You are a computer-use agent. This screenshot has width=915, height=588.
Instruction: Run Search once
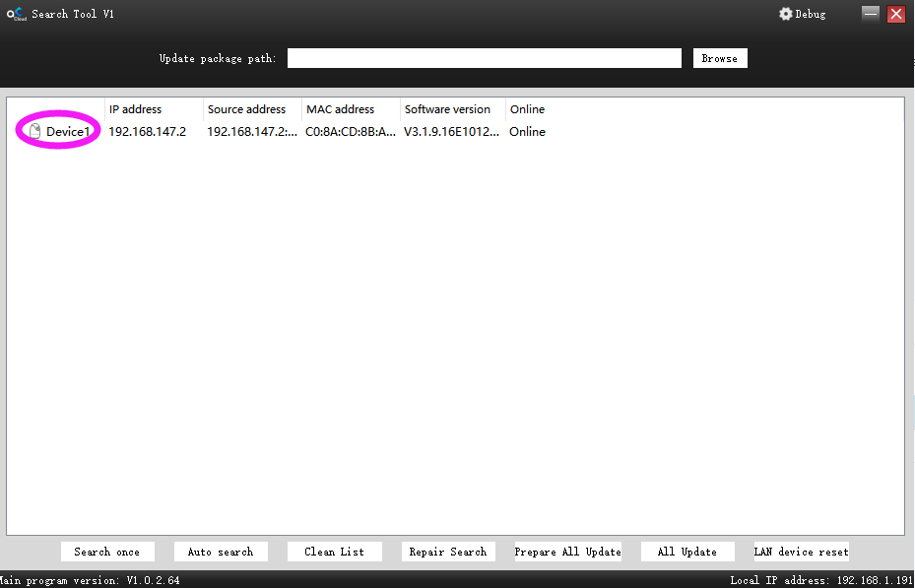tap(107, 552)
